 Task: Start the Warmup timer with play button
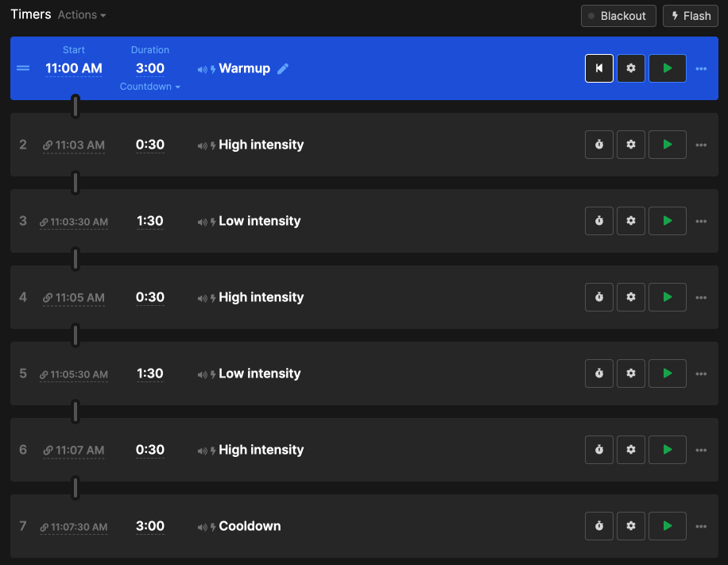(x=668, y=68)
